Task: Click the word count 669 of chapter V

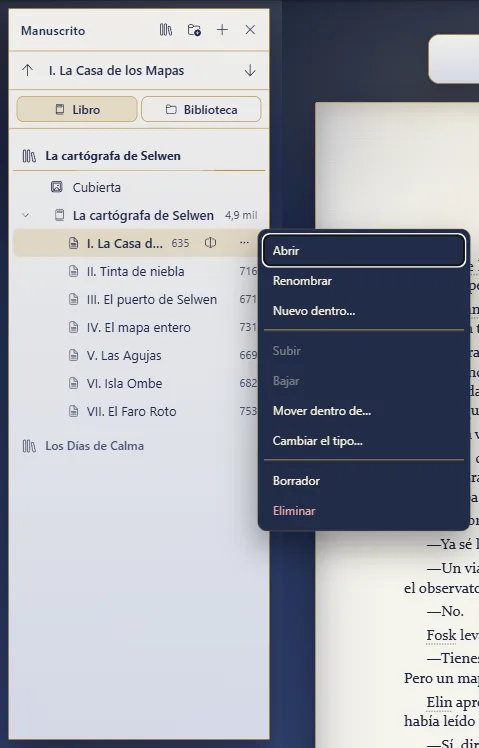Action: [x=248, y=355]
